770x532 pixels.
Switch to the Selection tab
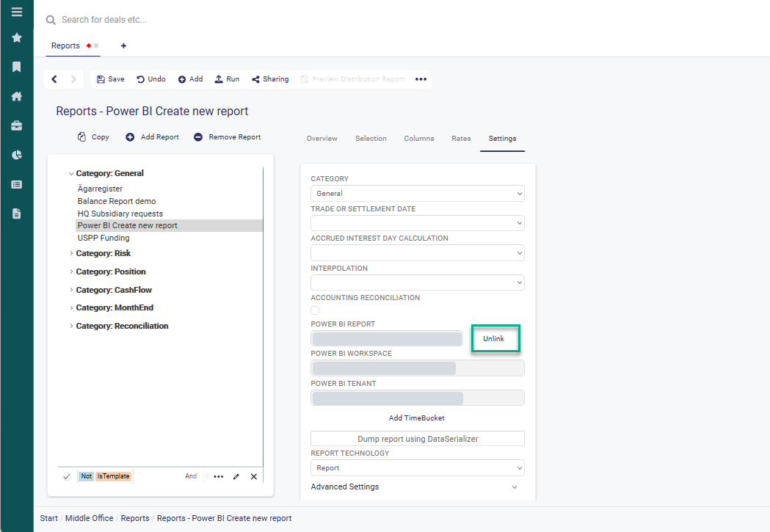(x=371, y=139)
